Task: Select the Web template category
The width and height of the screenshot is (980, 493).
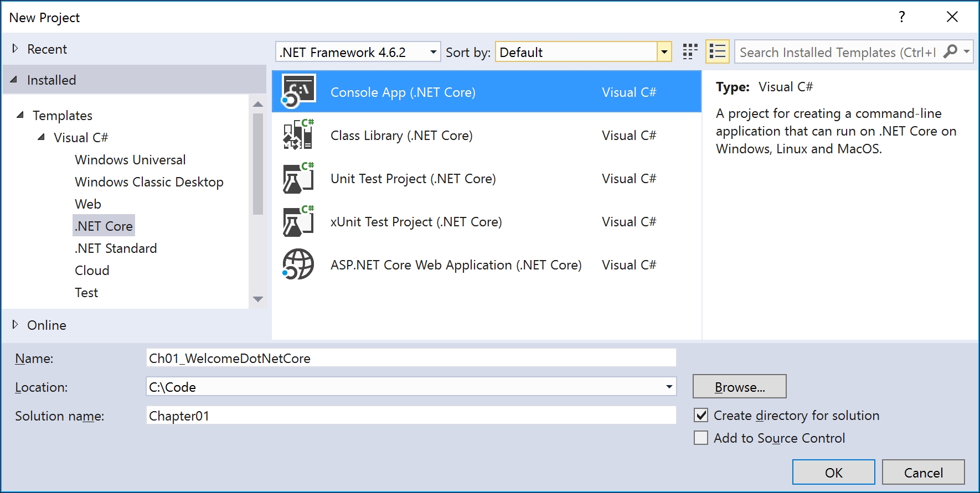Action: pyautogui.click(x=88, y=204)
